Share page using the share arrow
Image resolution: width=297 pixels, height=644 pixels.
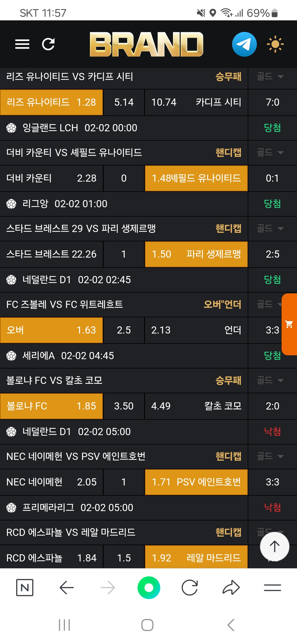[231, 588]
